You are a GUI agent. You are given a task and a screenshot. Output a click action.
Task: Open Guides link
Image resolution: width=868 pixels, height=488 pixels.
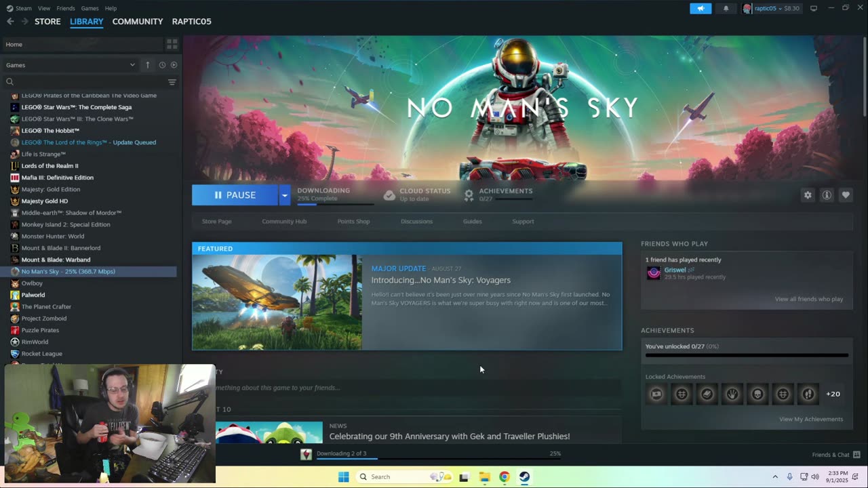click(x=473, y=222)
